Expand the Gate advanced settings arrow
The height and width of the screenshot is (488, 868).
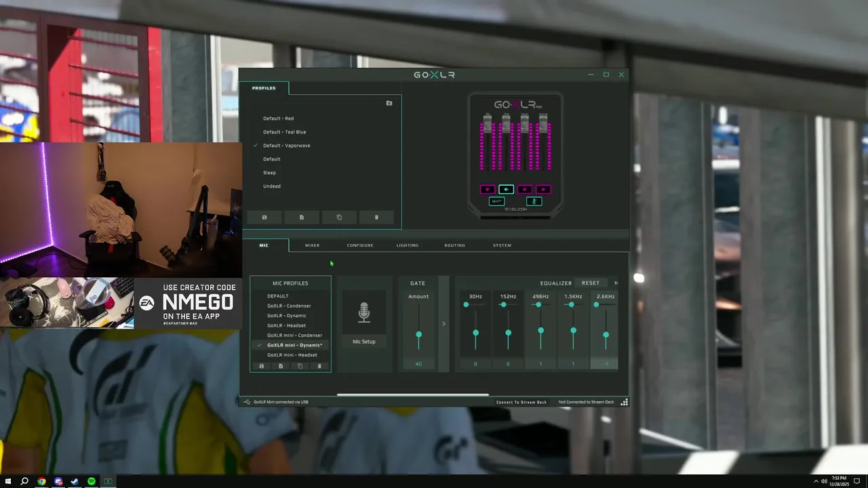444,324
